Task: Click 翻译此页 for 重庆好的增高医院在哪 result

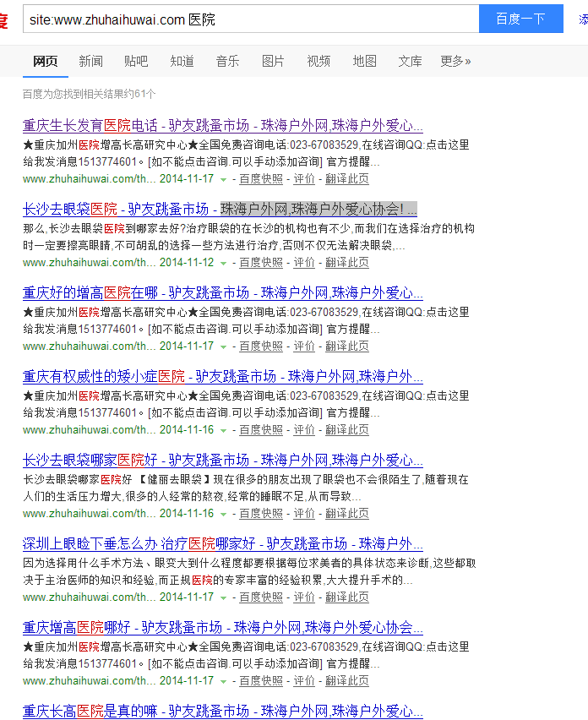Action: (x=347, y=346)
